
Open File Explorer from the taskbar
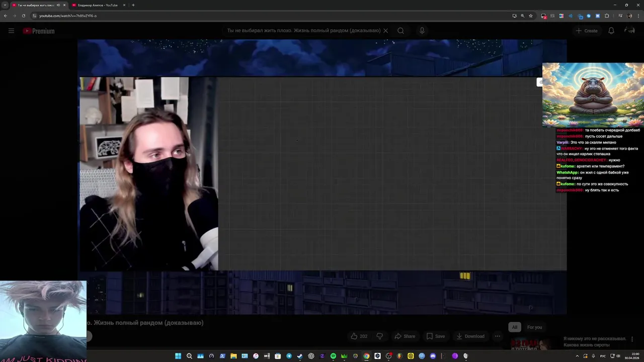click(233, 356)
